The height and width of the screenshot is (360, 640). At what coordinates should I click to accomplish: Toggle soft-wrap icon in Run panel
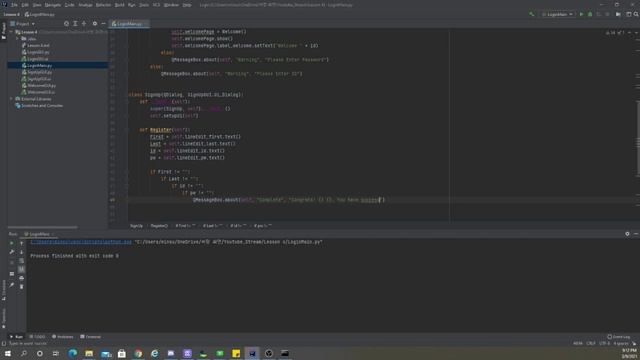22,260
